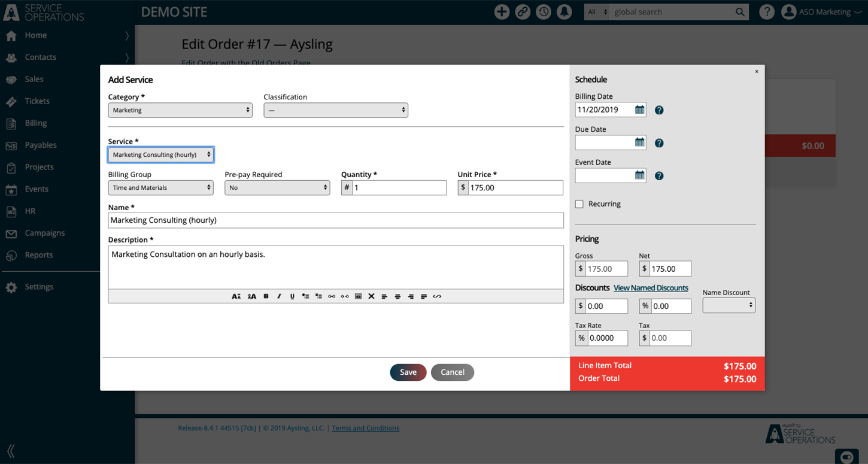Align description text right

[411, 296]
